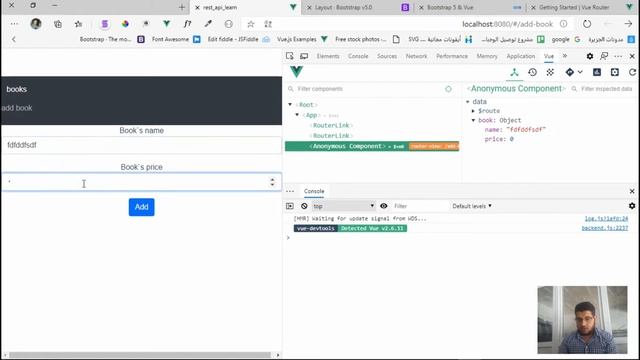Click the Vue logo in devtools
Screen dimensions: 640x360
coord(297,72)
